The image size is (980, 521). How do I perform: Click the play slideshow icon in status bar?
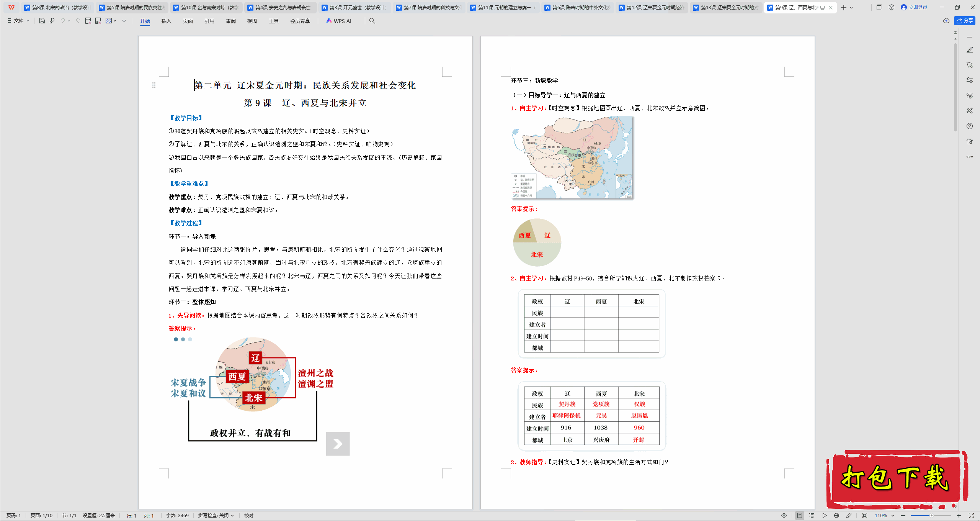coord(825,516)
